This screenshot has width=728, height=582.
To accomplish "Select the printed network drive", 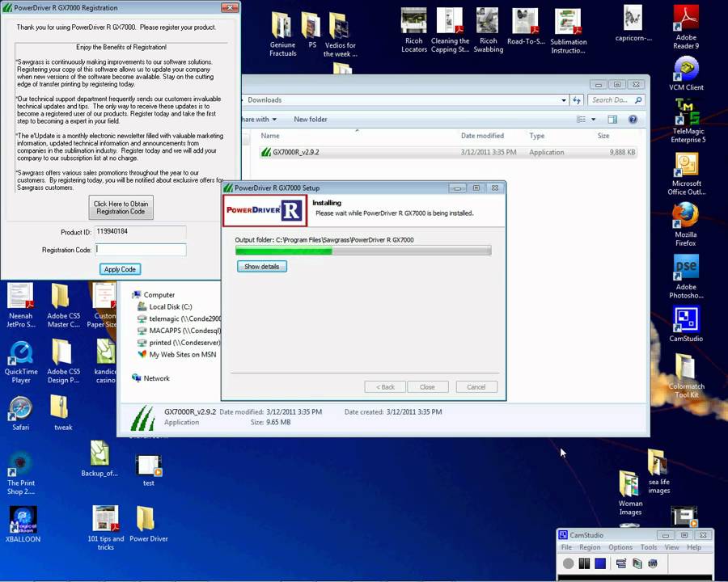I will click(179, 343).
